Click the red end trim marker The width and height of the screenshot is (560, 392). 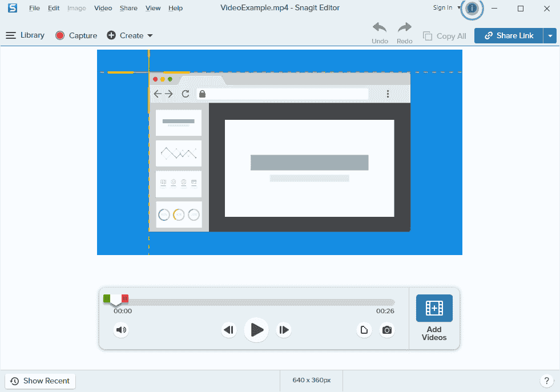click(x=125, y=298)
